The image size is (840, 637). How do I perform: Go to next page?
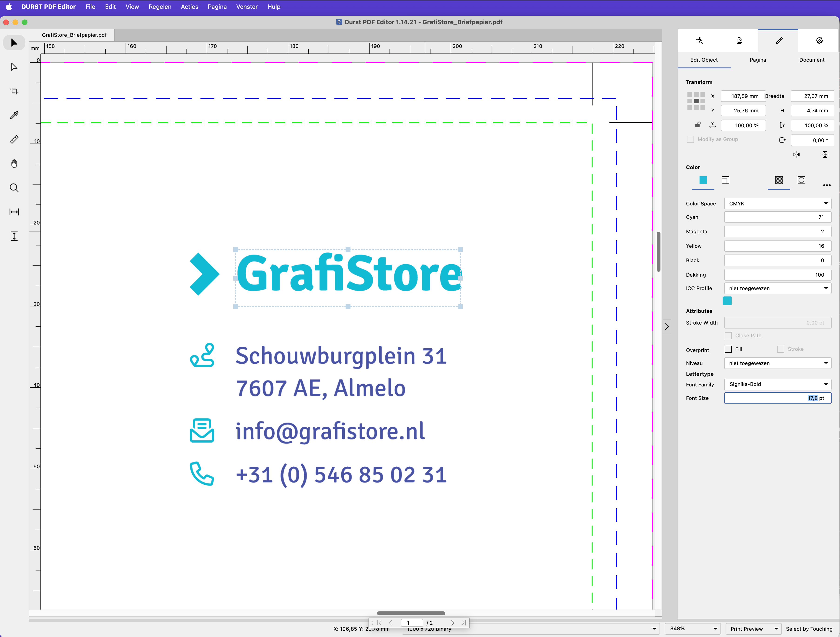pyautogui.click(x=453, y=623)
